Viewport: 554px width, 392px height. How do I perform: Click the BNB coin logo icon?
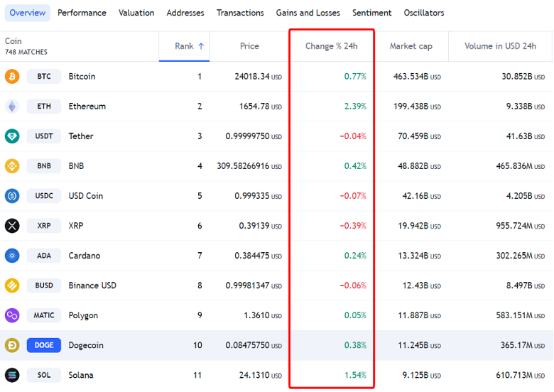click(x=12, y=166)
